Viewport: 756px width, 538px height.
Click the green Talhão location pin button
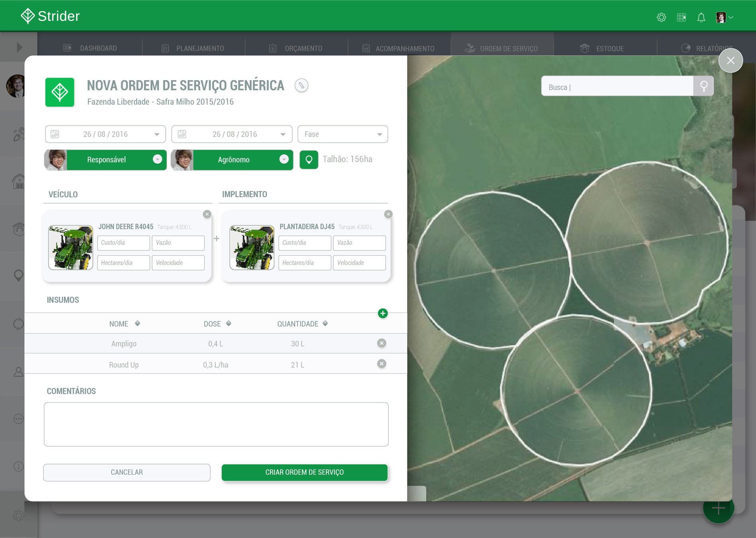pyautogui.click(x=309, y=160)
